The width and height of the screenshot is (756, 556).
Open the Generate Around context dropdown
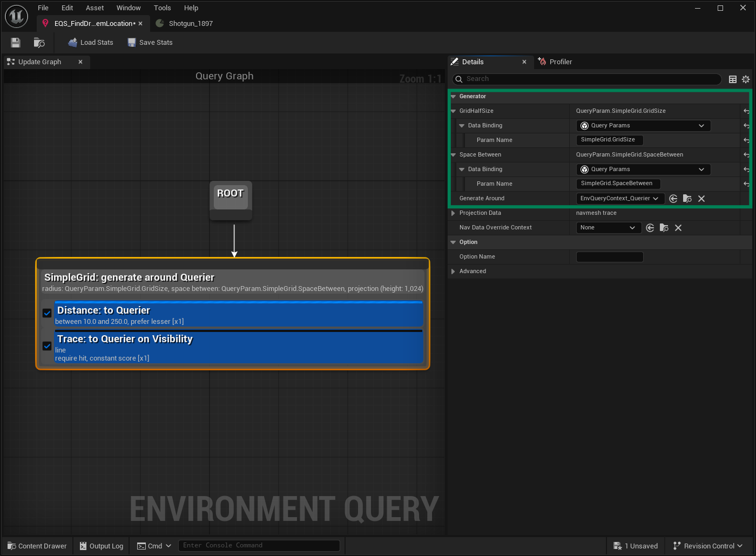pos(620,198)
